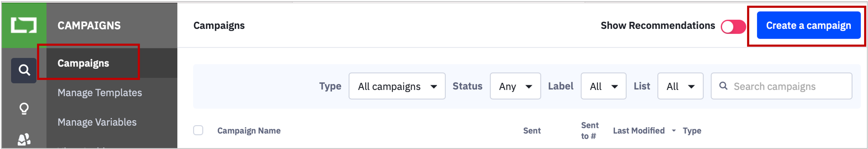Check the select-all campaigns checkbox
The width and height of the screenshot is (868, 149).
[x=198, y=130]
